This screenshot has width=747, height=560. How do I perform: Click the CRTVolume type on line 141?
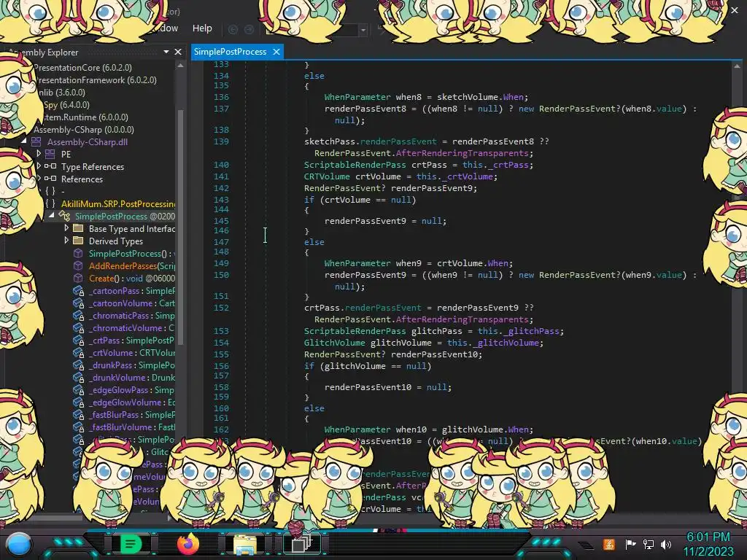327,176
